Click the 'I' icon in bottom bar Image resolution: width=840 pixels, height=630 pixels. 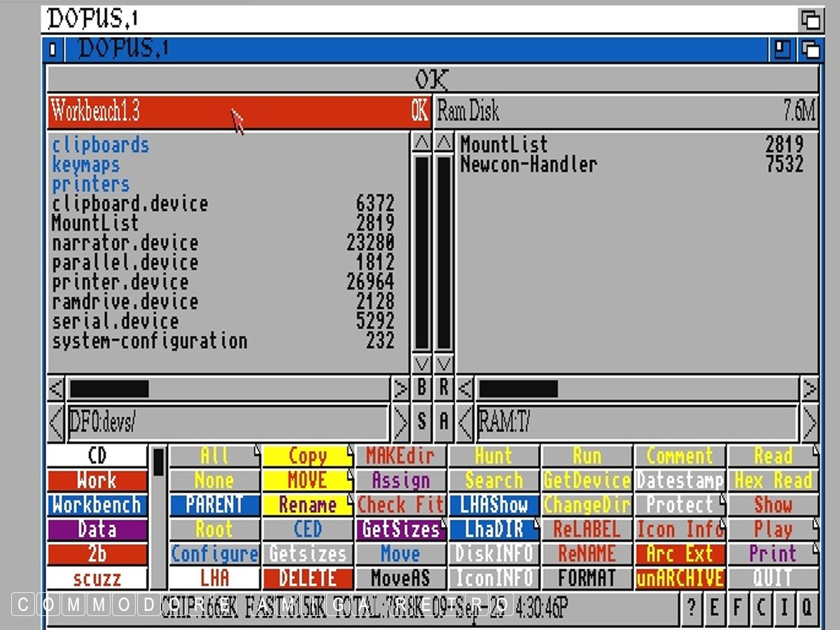pos(783,607)
